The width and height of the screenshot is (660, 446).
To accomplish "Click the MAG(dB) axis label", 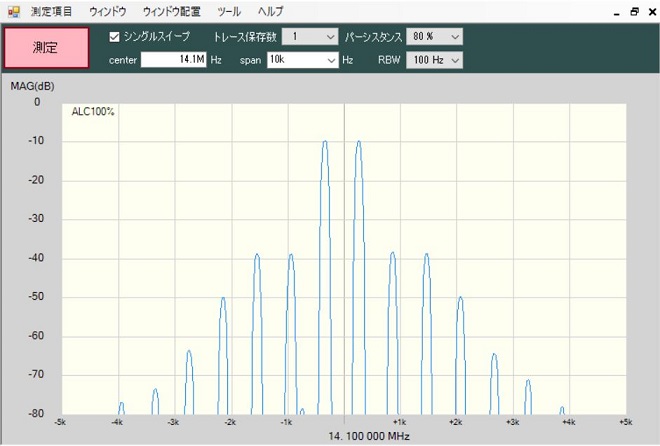I will click(32, 86).
